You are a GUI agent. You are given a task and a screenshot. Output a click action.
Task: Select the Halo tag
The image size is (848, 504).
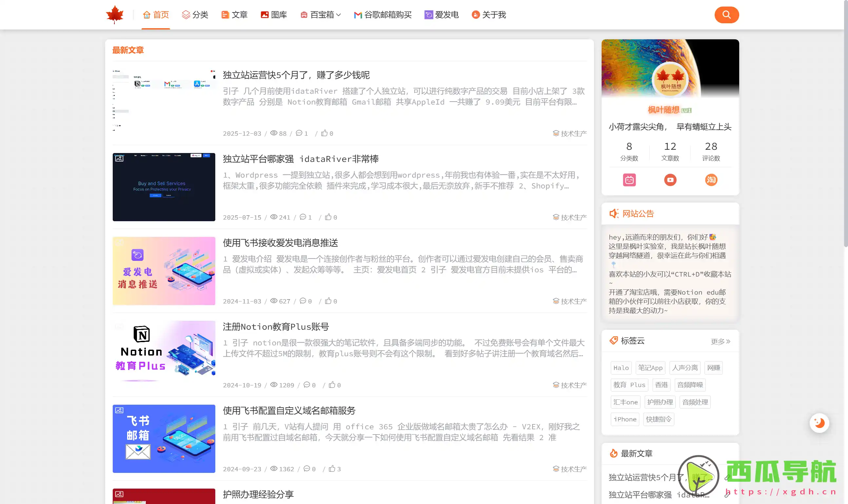click(621, 368)
